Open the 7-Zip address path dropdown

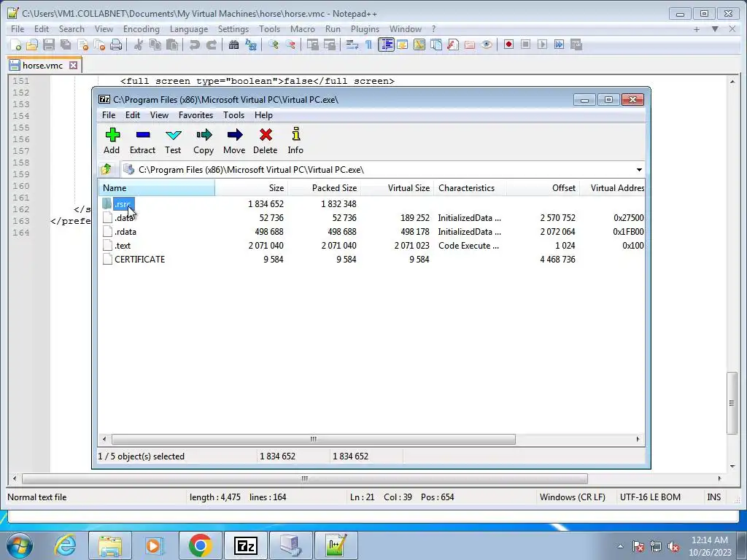[639, 169]
